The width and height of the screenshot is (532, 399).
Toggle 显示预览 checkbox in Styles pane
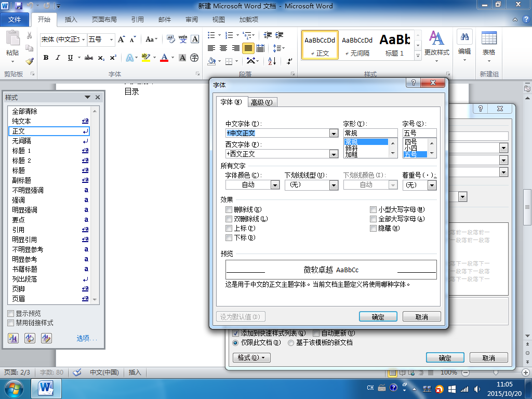click(x=11, y=313)
